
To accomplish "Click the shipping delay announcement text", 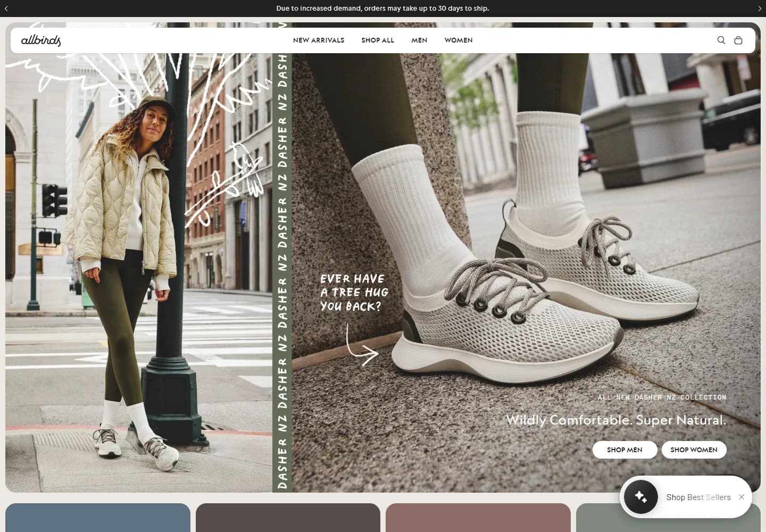I will click(x=382, y=9).
